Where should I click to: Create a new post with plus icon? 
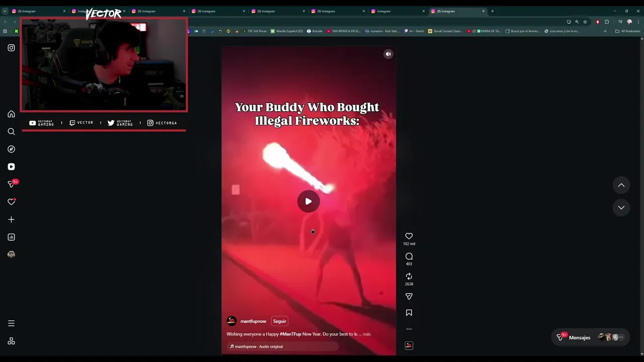11,220
